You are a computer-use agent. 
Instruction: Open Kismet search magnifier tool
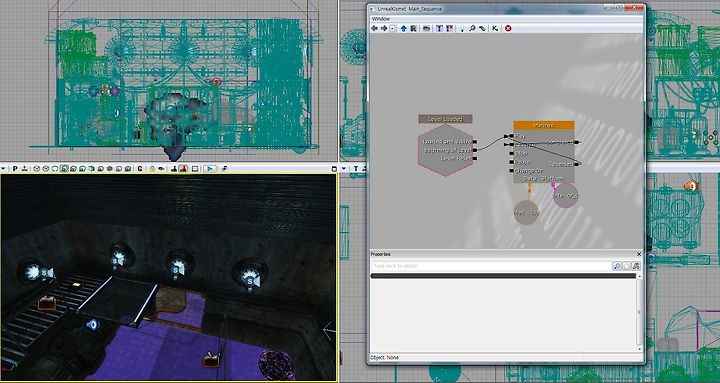tap(472, 28)
